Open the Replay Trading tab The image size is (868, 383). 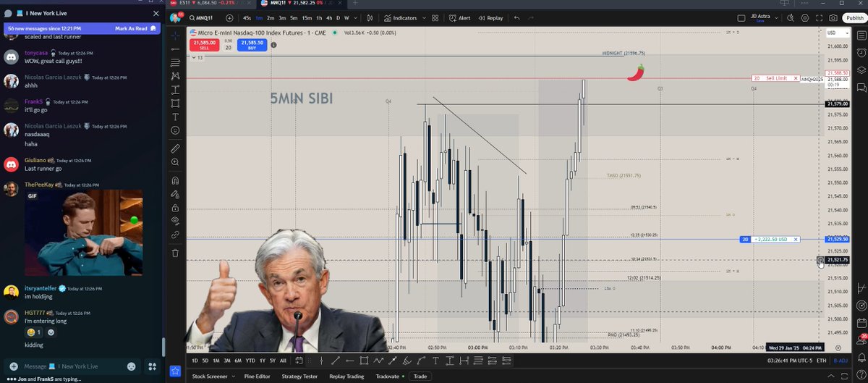[x=348, y=376]
